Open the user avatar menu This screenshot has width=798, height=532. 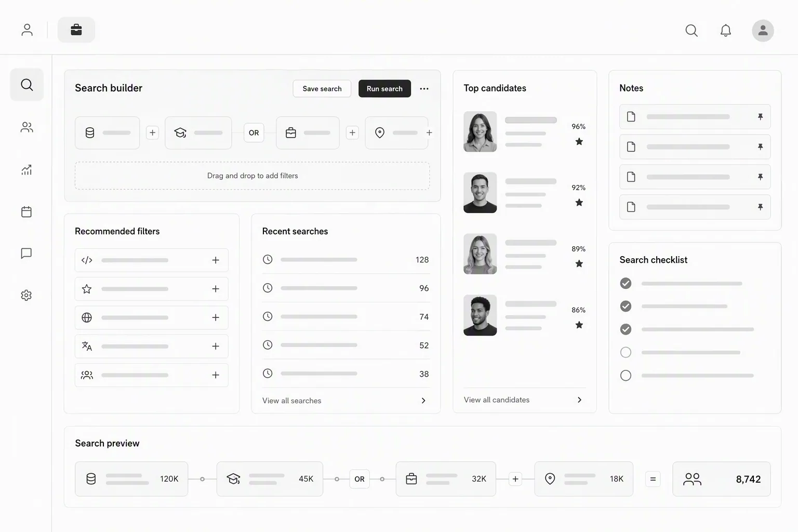tap(763, 31)
